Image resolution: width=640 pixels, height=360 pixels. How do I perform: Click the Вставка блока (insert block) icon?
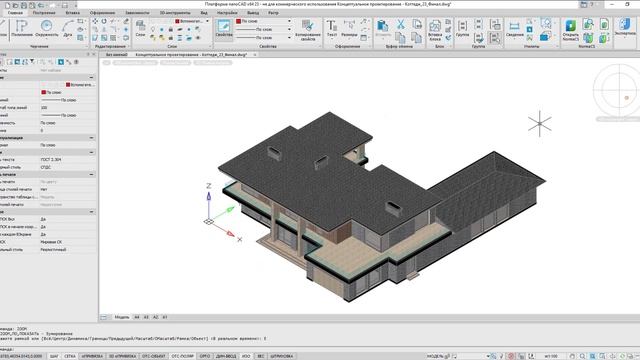click(435, 30)
